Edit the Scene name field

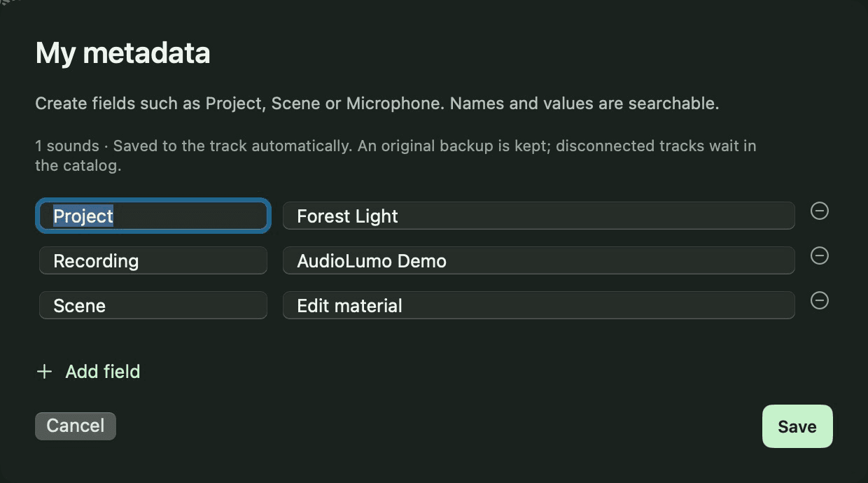point(153,305)
